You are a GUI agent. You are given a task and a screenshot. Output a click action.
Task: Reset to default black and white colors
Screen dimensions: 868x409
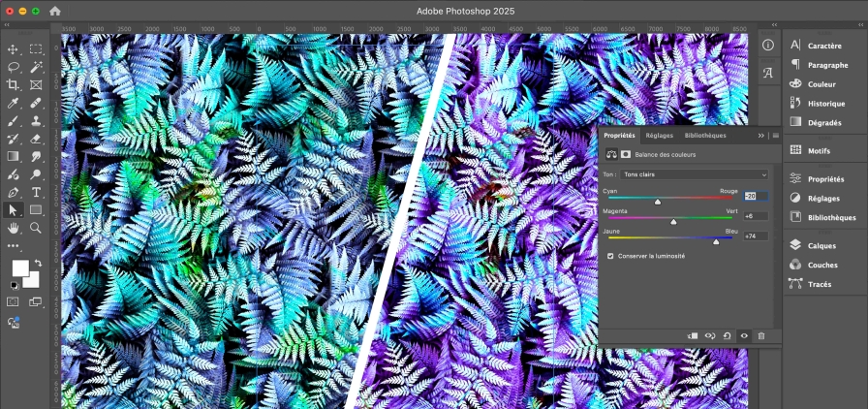click(x=14, y=285)
